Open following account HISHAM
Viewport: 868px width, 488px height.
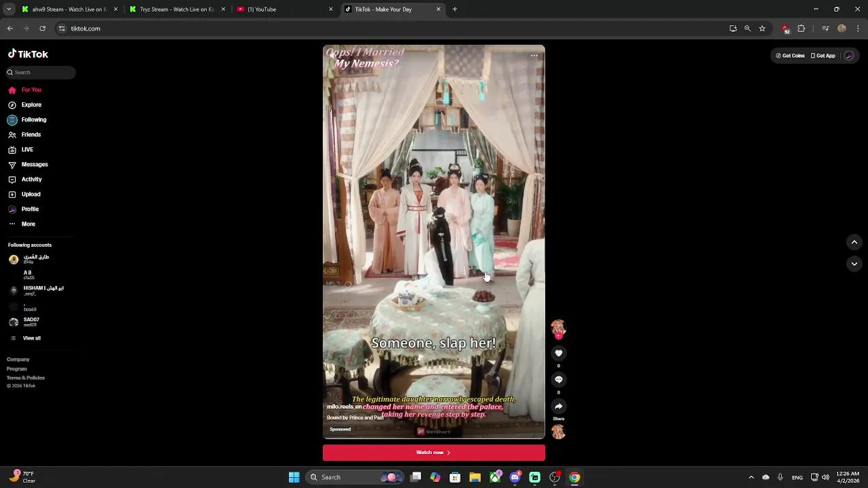(x=37, y=290)
